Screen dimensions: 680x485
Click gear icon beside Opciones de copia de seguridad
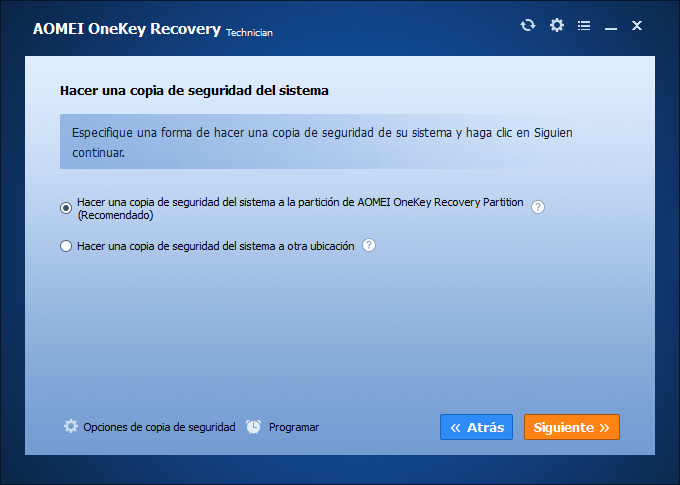(x=71, y=426)
